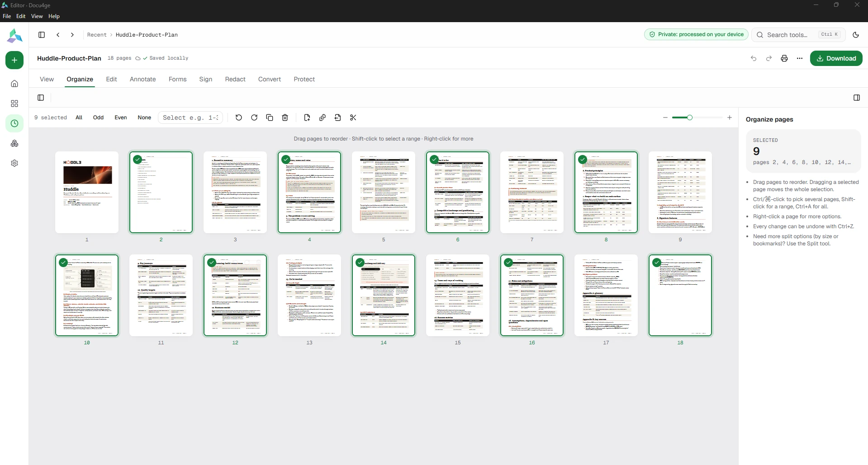Deselect page 2 checkmark

click(x=138, y=160)
